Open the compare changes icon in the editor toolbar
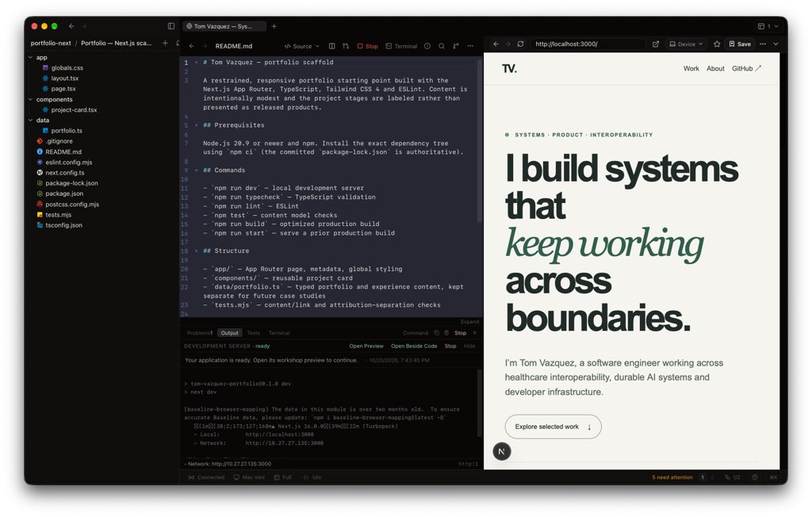Image resolution: width=812 pixels, height=517 pixels. pos(346,46)
